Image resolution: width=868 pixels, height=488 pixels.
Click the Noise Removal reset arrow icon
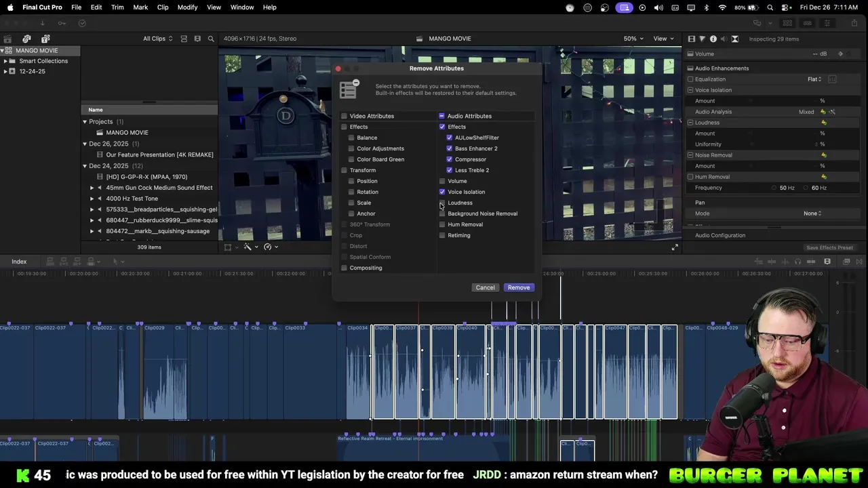tap(824, 155)
